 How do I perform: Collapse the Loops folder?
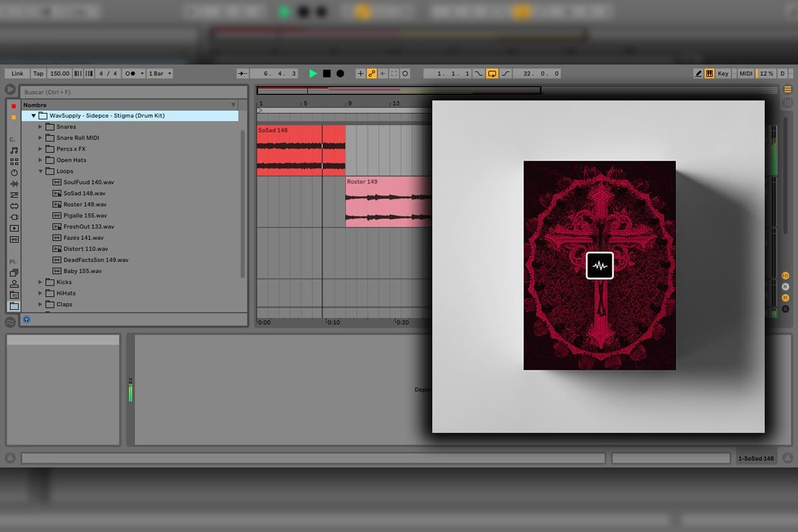pos(41,171)
